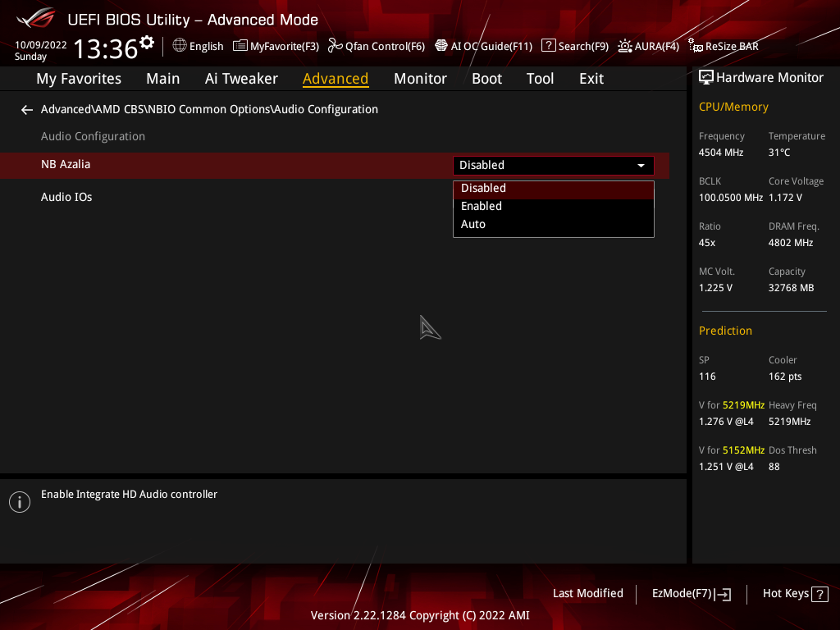Open AURA(F4) lighting settings

(649, 46)
